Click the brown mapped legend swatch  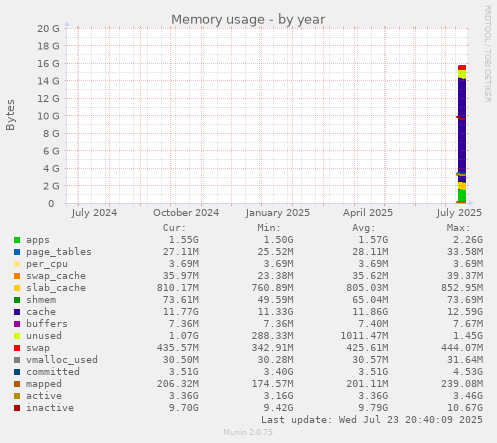pos(17,384)
